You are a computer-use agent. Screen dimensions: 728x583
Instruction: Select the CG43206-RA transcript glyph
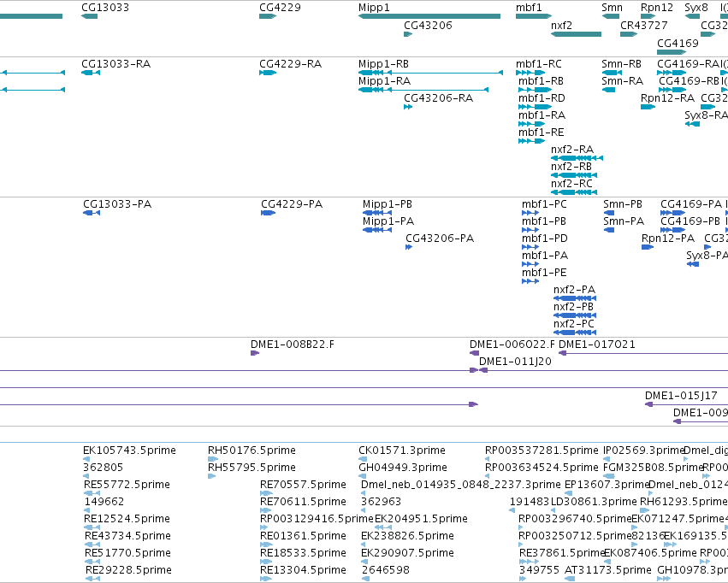408,107
